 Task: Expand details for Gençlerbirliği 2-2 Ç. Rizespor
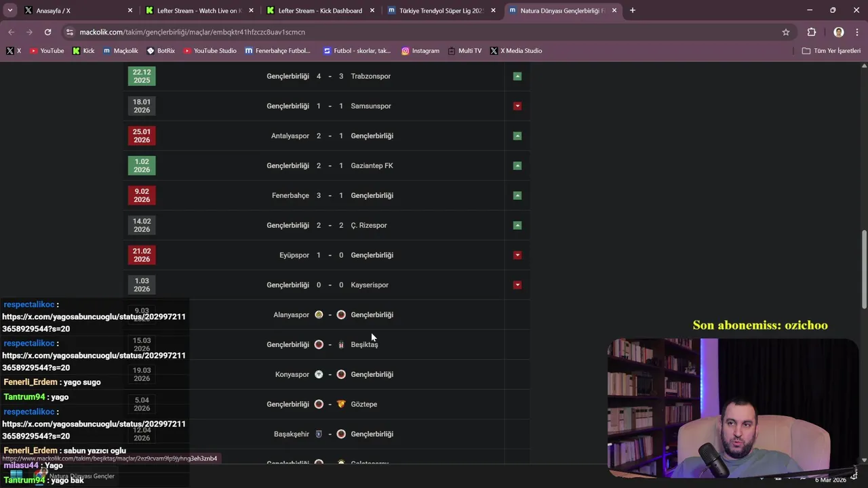coord(517,225)
